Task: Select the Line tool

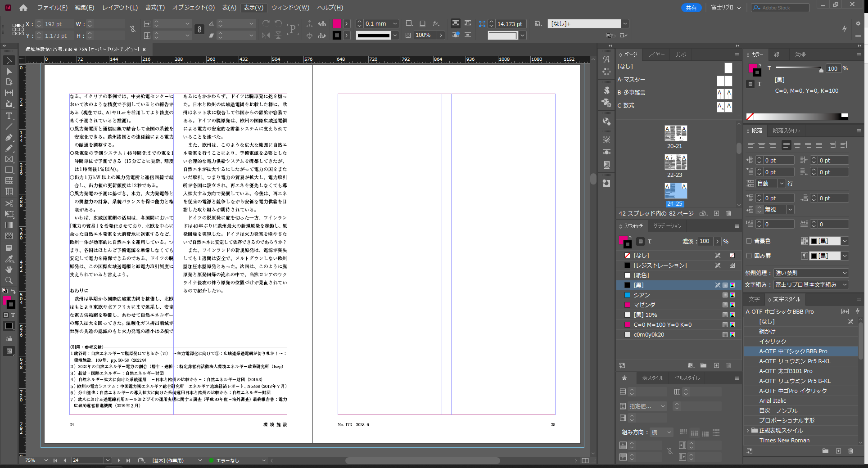Action: click(x=9, y=126)
